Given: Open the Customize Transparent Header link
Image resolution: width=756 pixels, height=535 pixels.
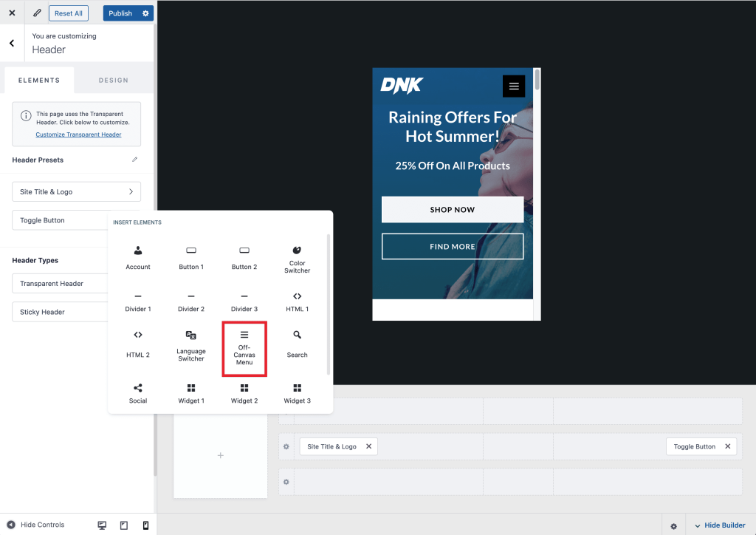Looking at the screenshot, I should point(78,134).
